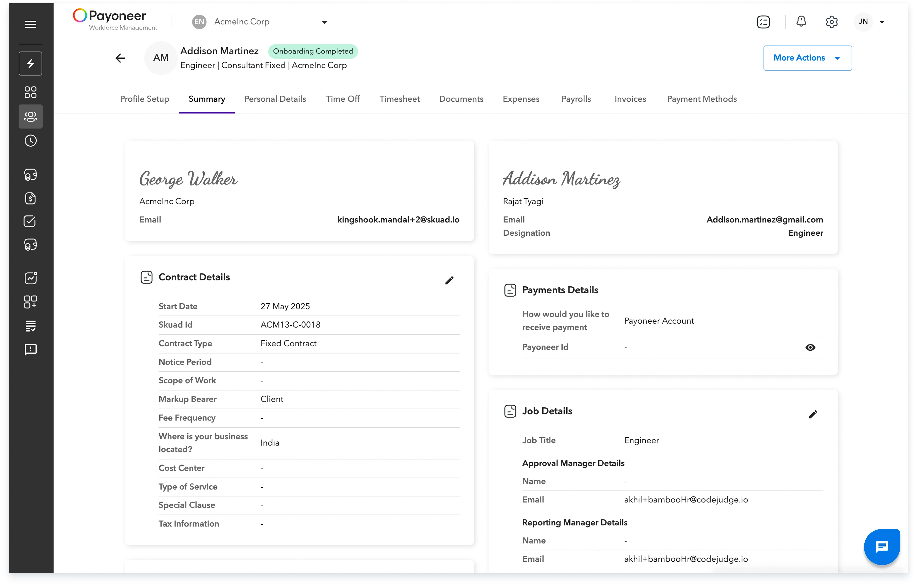Click the lightning bolt quick actions icon
The width and height of the screenshot is (917, 588).
coord(31,63)
